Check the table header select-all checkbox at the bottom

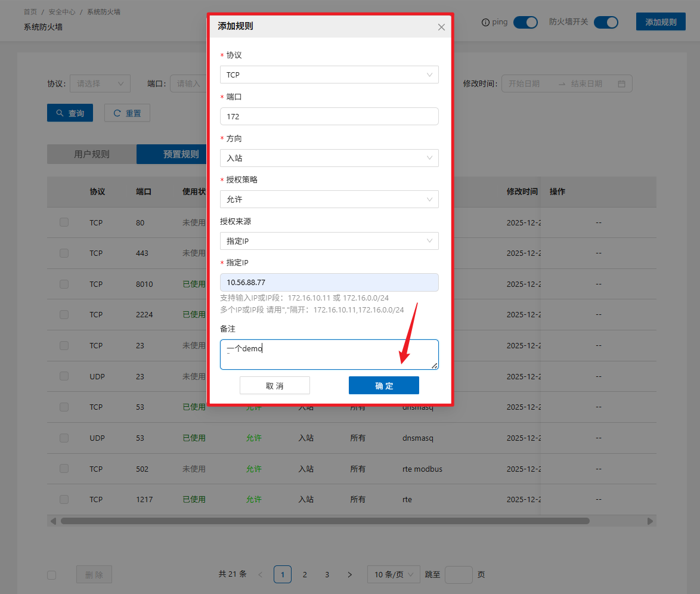tap(52, 575)
